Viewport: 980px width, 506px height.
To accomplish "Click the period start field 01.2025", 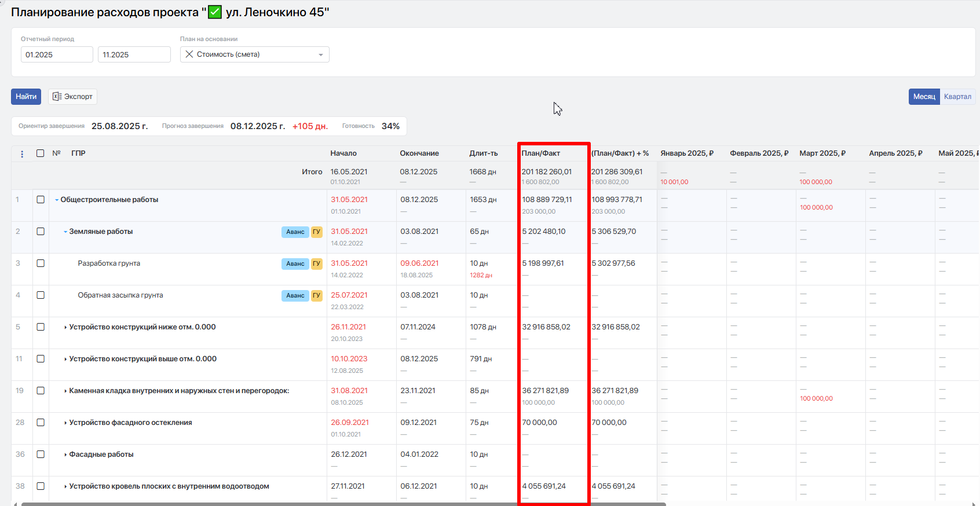I will (x=57, y=55).
